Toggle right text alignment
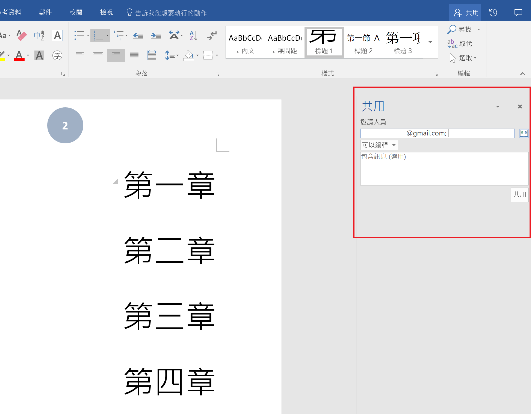 116,55
